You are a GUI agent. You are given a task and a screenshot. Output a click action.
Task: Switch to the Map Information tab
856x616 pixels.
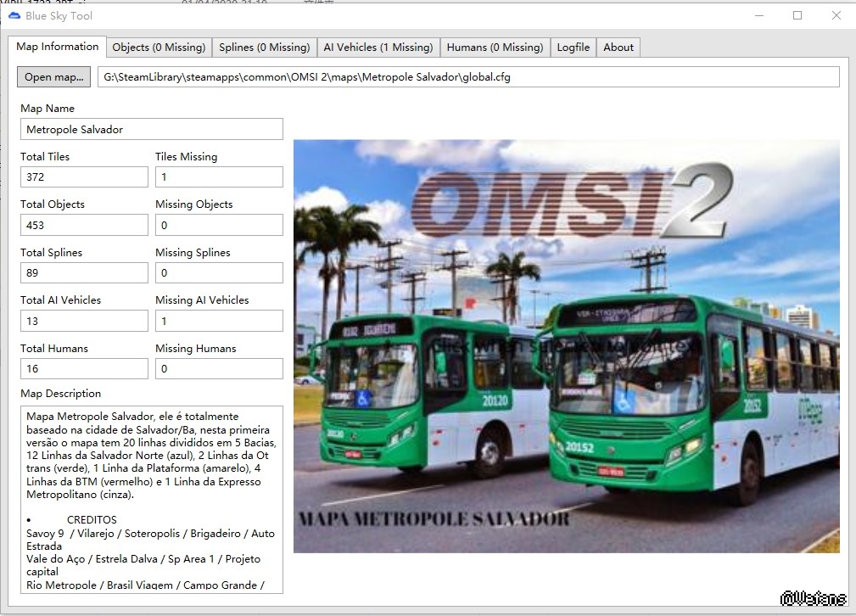(58, 47)
